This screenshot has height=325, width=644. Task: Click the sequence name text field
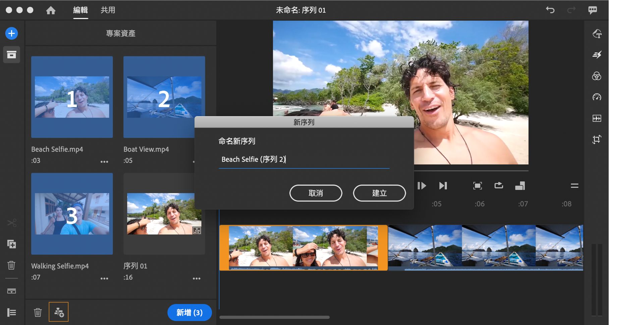coord(304,159)
